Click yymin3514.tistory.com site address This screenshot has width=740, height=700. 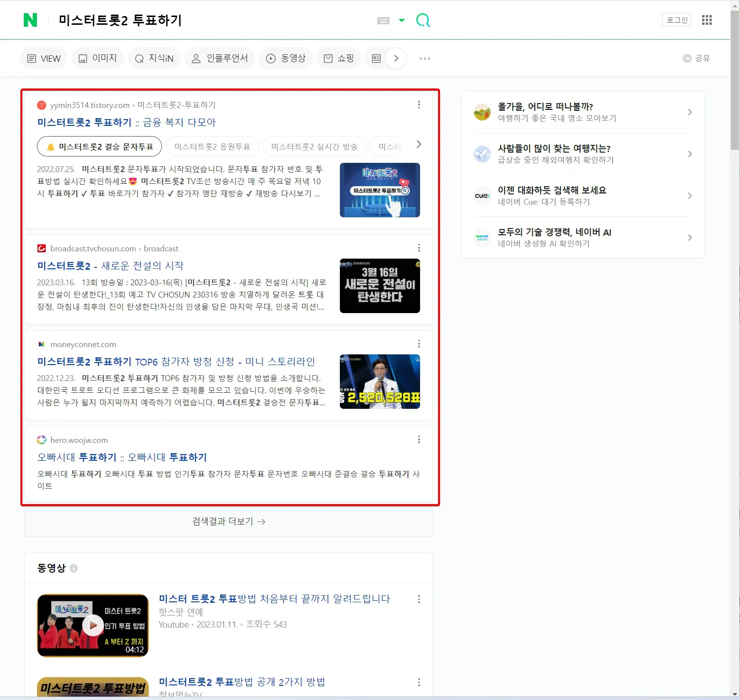click(x=90, y=105)
